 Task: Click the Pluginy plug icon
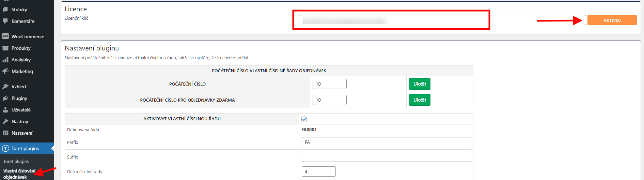5,98
